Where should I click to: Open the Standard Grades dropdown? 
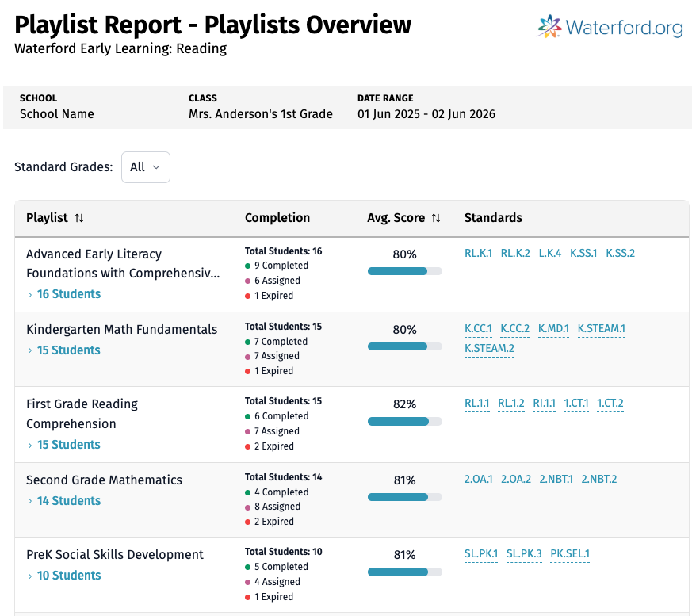pos(145,167)
